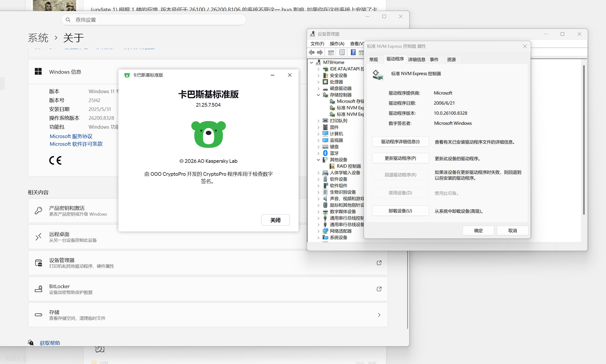Expand the 系统设备 tree node
The height and width of the screenshot is (364, 606).
coord(318,237)
